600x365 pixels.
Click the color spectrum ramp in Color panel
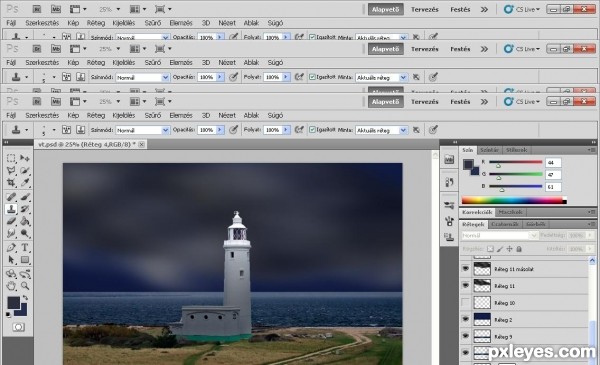pyautogui.click(x=514, y=200)
